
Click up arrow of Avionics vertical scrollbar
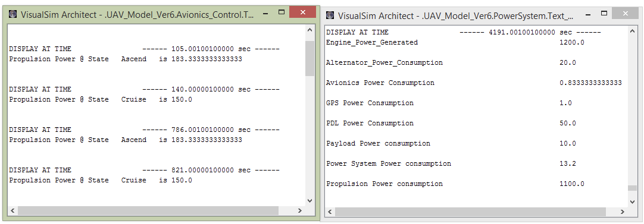pos(310,30)
